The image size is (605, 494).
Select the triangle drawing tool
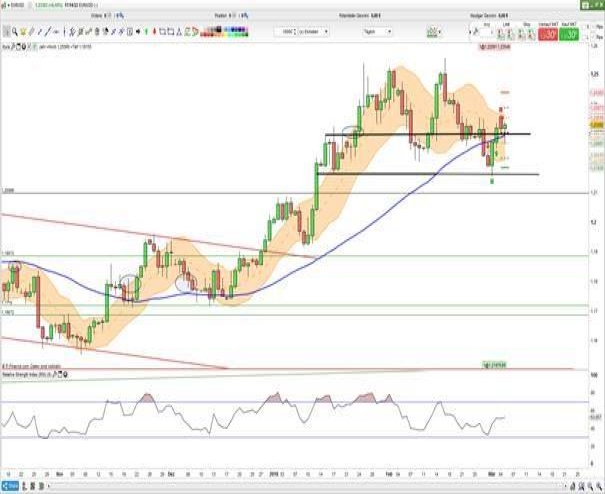179,32
